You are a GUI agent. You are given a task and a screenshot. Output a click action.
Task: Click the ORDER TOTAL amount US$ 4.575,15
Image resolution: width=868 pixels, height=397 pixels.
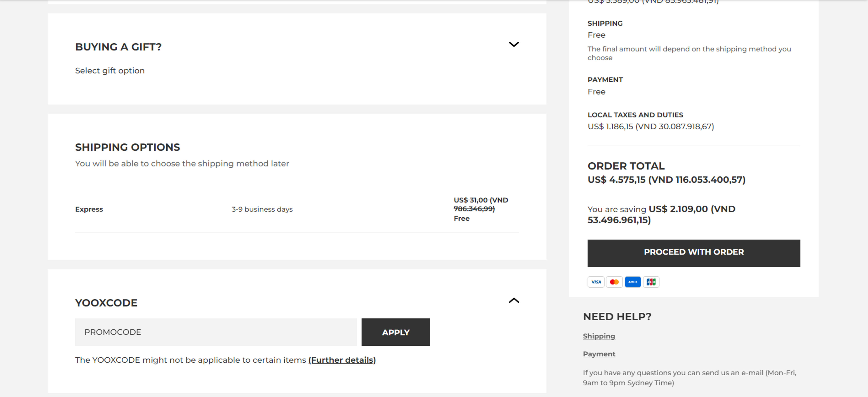667,179
